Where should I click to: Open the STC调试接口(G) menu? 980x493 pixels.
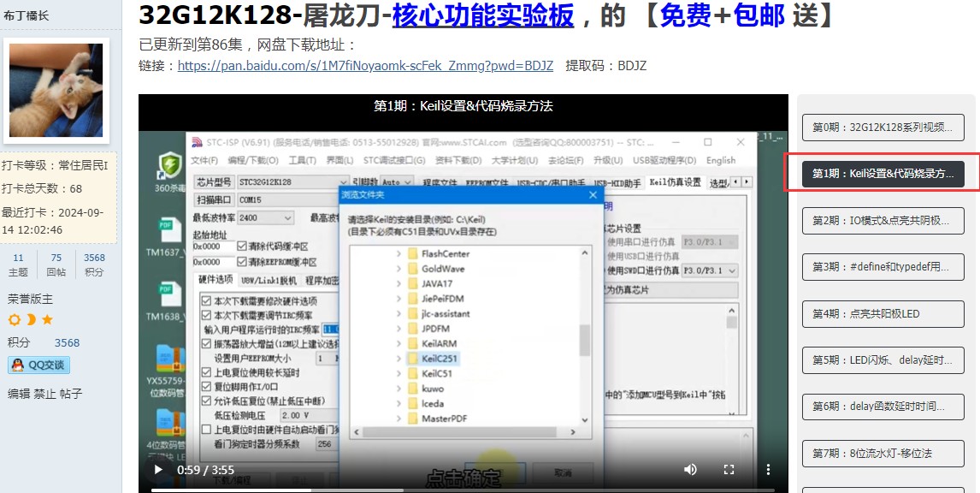tap(394, 160)
